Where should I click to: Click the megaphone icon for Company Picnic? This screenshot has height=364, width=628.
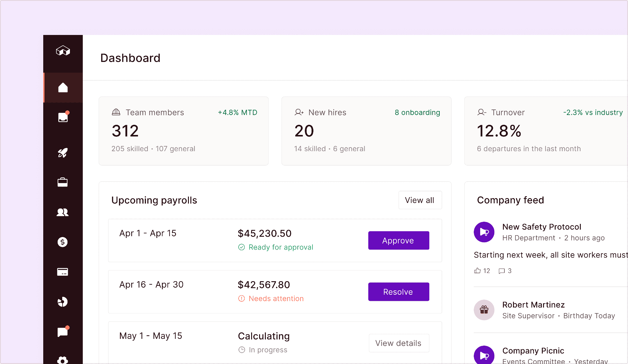pos(484,355)
